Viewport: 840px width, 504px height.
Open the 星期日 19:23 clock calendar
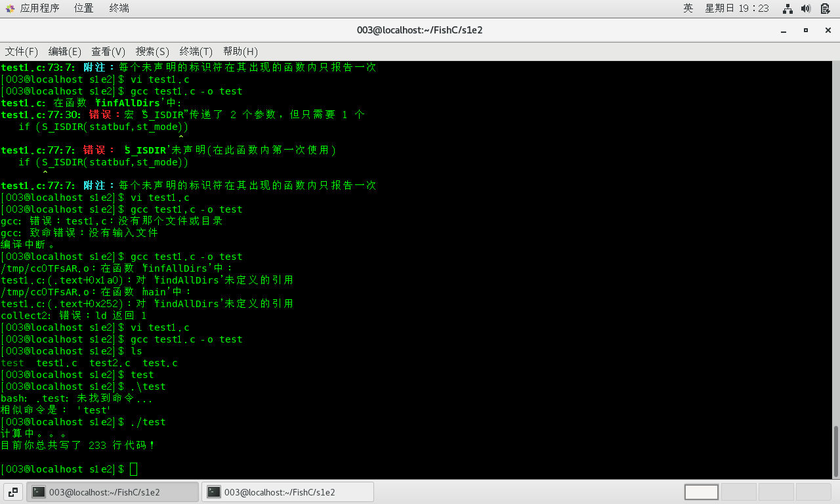(736, 8)
